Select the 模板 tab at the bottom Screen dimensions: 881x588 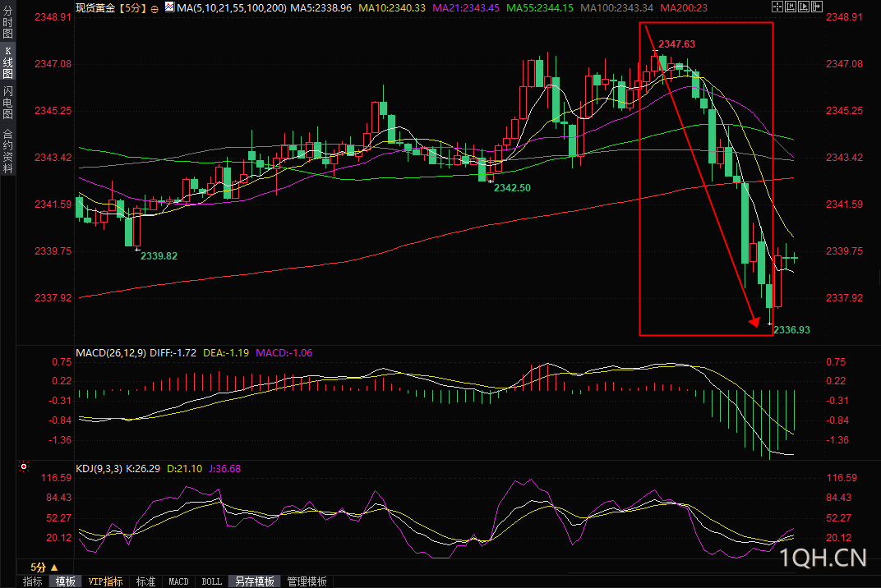(x=66, y=581)
